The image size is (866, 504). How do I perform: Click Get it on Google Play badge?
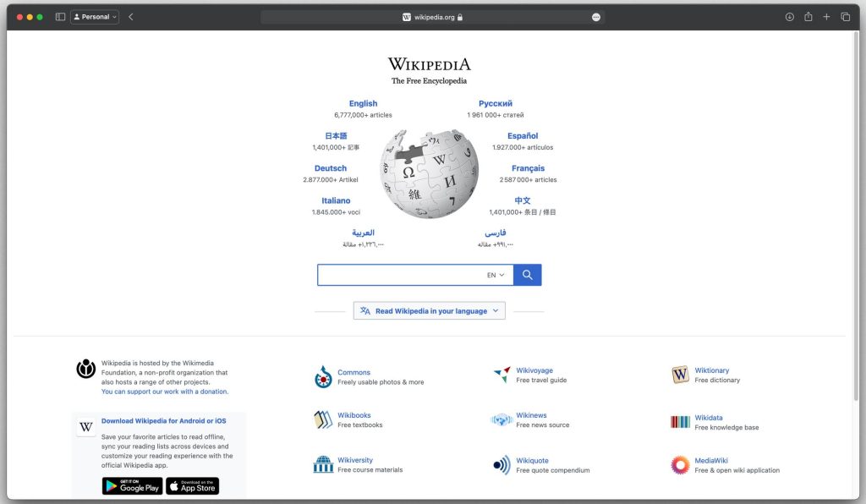coord(132,485)
